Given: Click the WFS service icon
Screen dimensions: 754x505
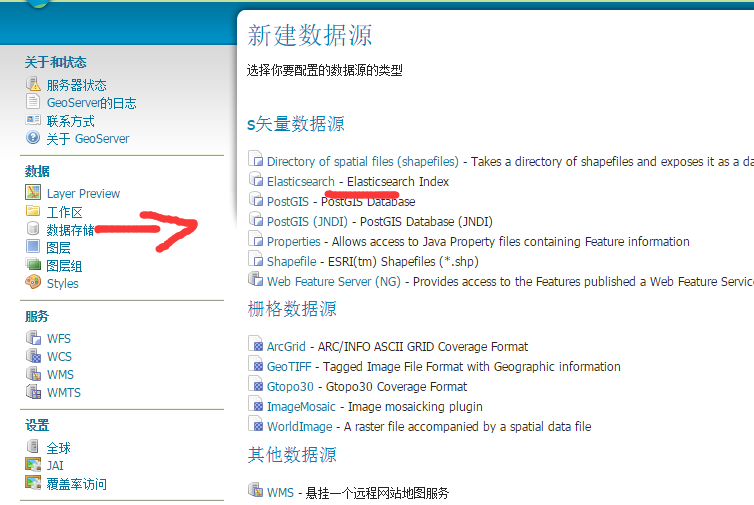Looking at the screenshot, I should pyautogui.click(x=34, y=337).
